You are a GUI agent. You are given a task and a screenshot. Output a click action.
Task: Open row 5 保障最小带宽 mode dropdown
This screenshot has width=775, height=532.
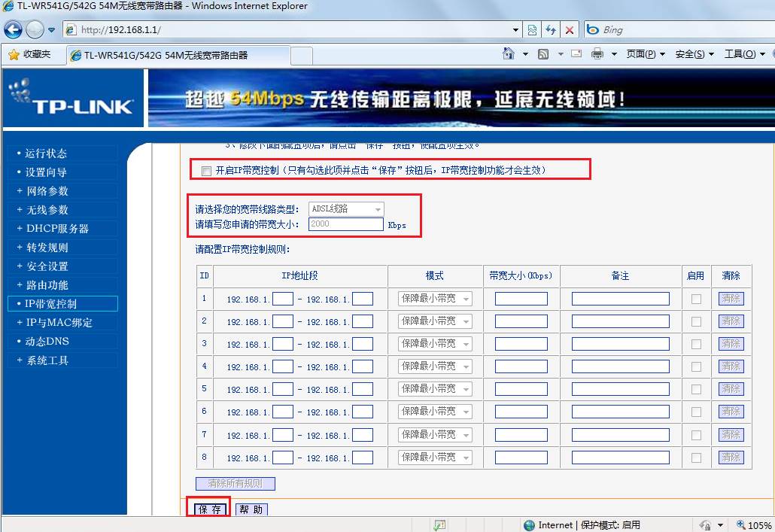[435, 389]
